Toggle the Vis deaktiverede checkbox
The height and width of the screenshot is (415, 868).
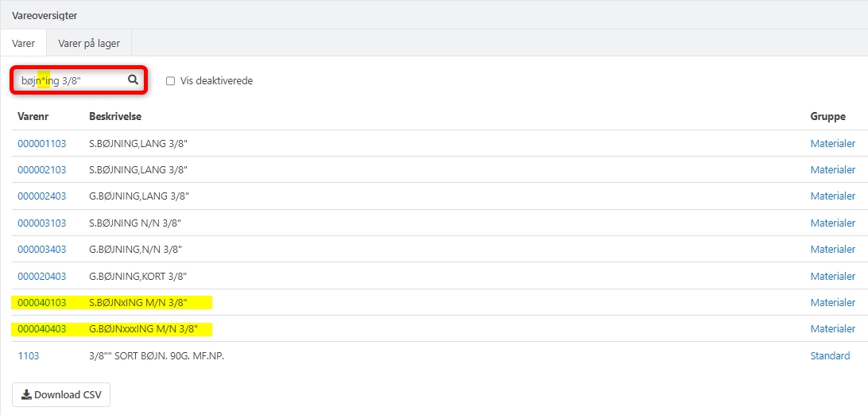(170, 81)
